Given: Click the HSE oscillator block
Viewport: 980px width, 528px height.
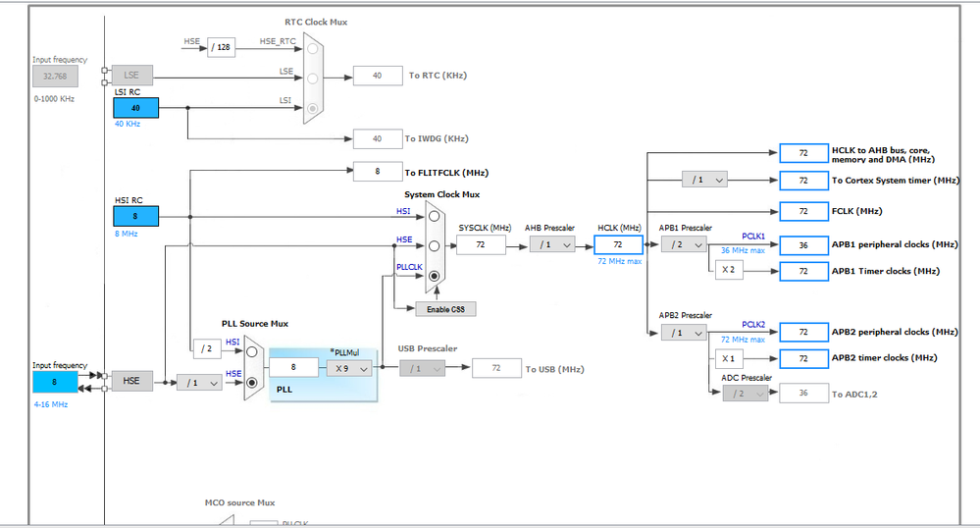Looking at the screenshot, I should point(131,382).
